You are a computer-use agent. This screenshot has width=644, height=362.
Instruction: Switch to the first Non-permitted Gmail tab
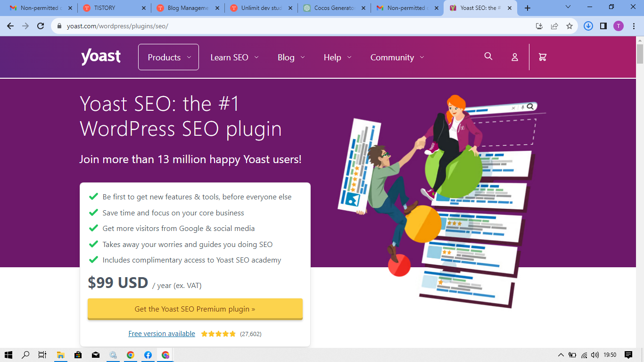41,8
